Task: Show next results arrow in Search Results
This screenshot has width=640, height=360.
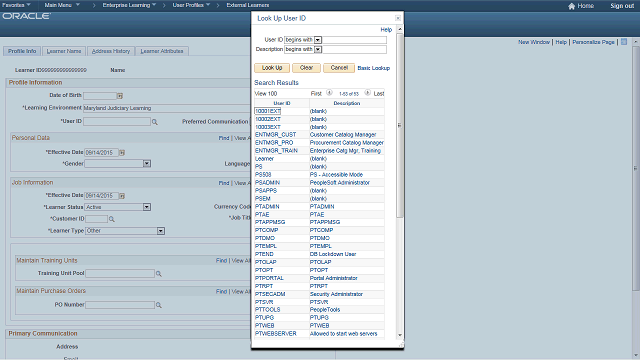Action: click(x=367, y=93)
